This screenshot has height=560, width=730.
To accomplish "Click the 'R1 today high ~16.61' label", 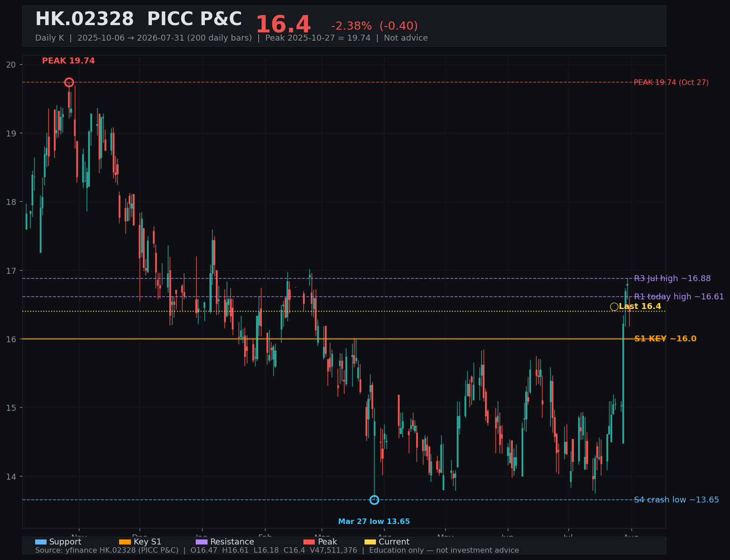I will (x=679, y=297).
